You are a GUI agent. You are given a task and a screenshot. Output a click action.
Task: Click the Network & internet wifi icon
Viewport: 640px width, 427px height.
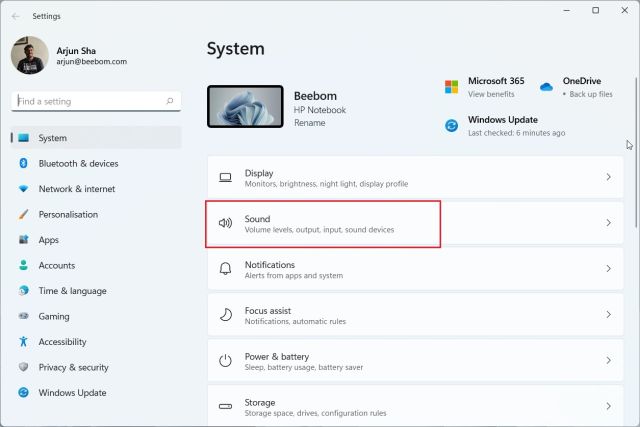point(23,189)
